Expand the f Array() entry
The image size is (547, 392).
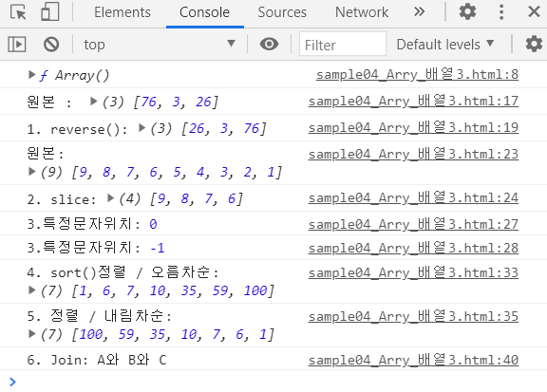pos(32,74)
